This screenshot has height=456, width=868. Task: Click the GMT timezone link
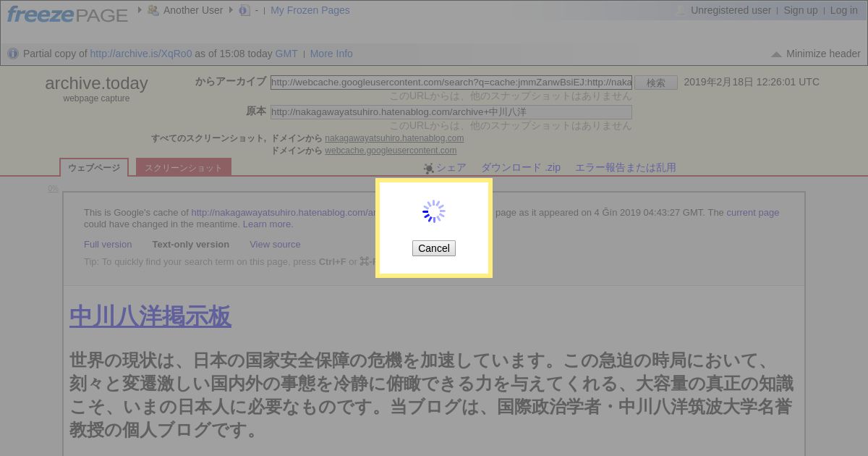286,54
